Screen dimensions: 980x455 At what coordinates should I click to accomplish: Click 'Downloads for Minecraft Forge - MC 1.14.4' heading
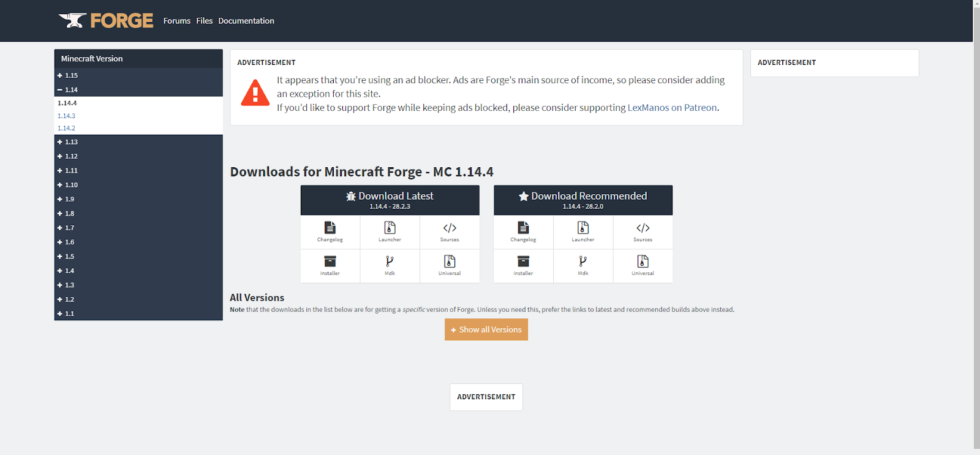(361, 172)
